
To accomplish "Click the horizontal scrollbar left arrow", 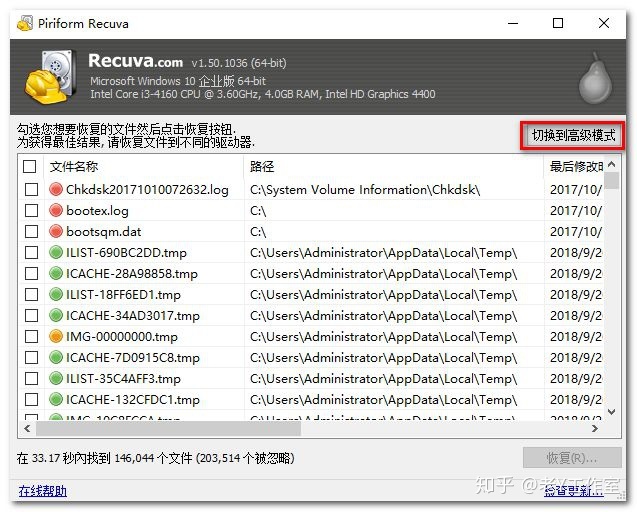I will pyautogui.click(x=27, y=428).
